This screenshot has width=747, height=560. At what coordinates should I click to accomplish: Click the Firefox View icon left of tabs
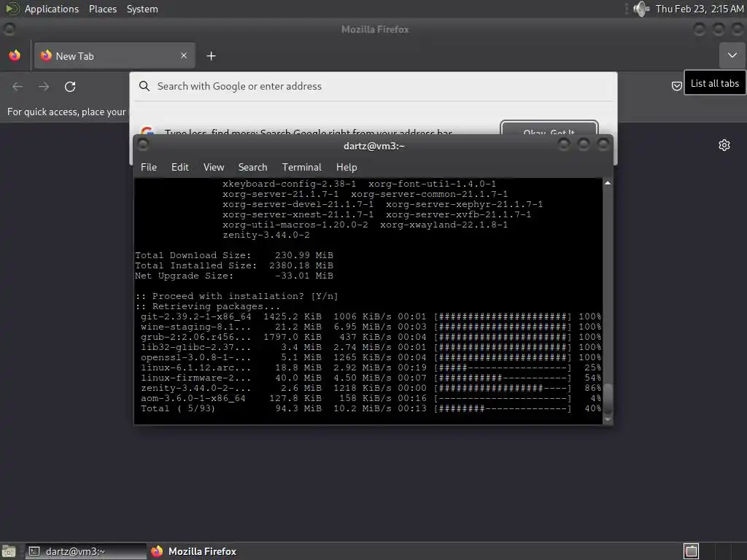click(x=15, y=55)
